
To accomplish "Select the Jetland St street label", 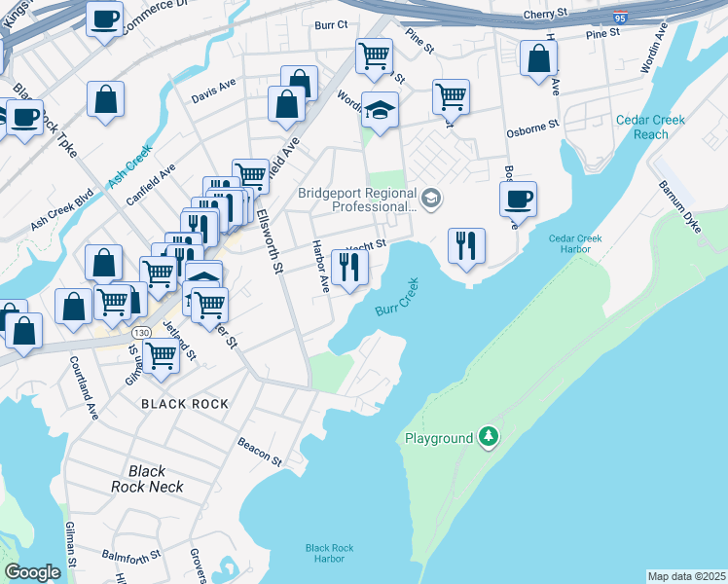I will (180, 341).
